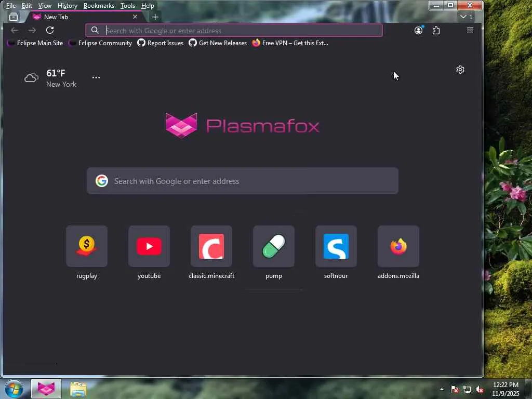
Task: Open the rugplay shortcut tile
Action: [x=87, y=246]
